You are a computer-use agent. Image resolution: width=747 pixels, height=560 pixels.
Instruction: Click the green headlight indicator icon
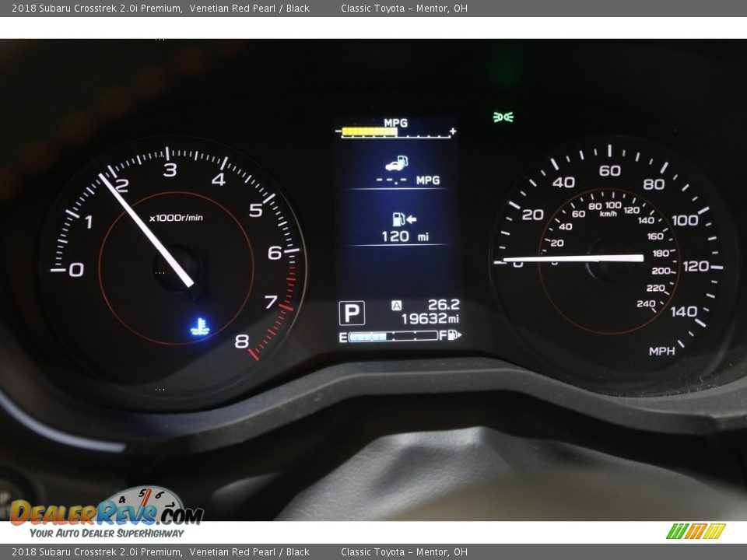[503, 117]
